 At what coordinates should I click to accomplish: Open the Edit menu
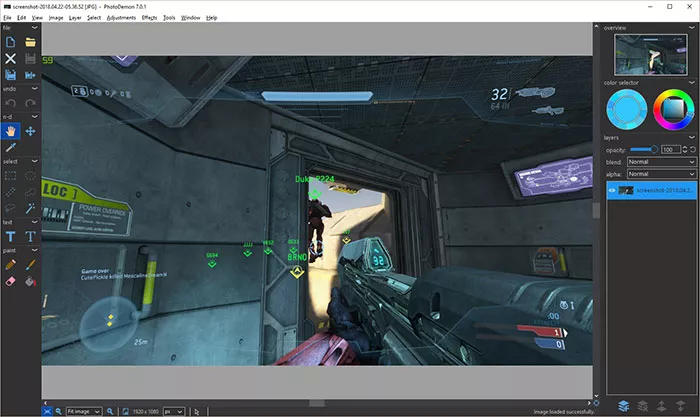(21, 18)
